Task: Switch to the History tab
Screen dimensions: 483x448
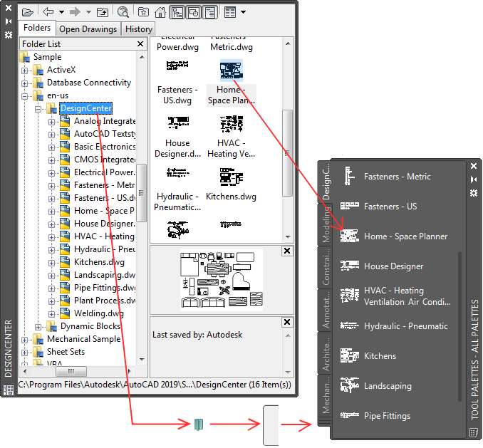Action: pyautogui.click(x=138, y=29)
